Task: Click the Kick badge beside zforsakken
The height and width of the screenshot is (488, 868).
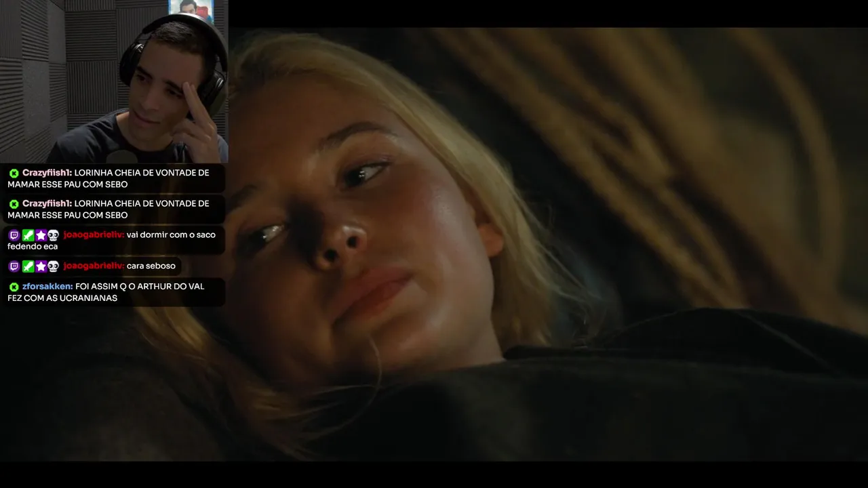Action: [14, 287]
